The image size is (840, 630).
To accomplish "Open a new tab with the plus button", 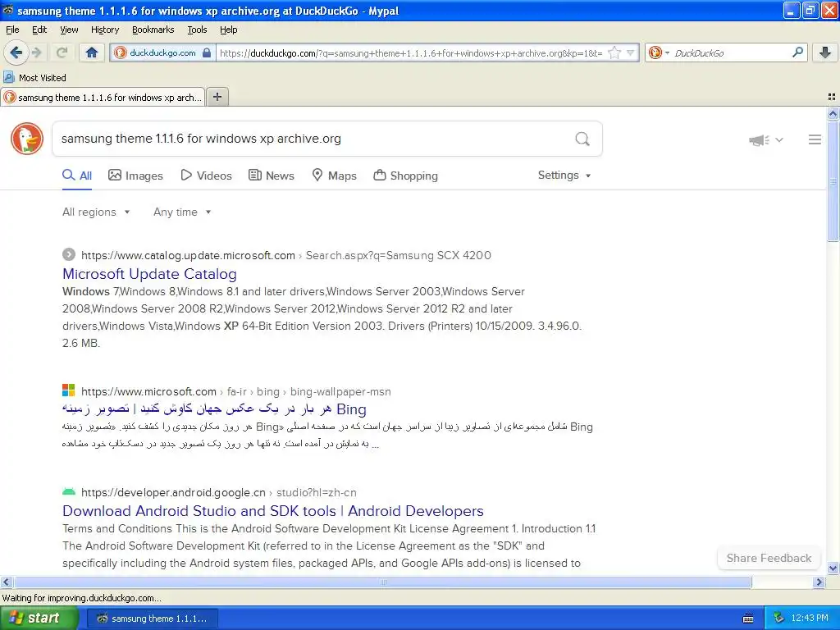I will tap(217, 97).
